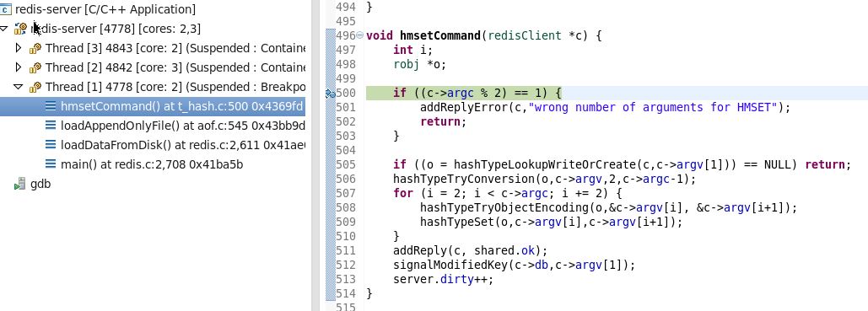
Task: Select Thread [2] 4842 [core: 3] row
Action: 175,67
